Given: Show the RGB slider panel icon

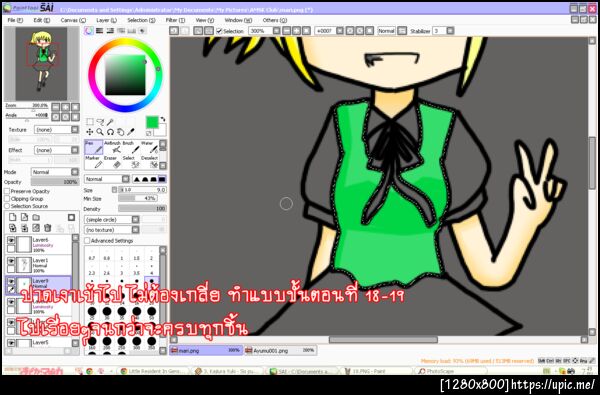Looking at the screenshot, I should click(x=99, y=31).
